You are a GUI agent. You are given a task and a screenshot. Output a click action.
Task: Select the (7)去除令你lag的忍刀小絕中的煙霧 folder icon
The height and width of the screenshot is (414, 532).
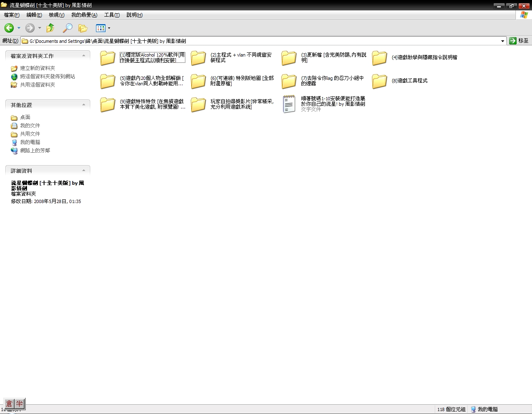tap(289, 81)
